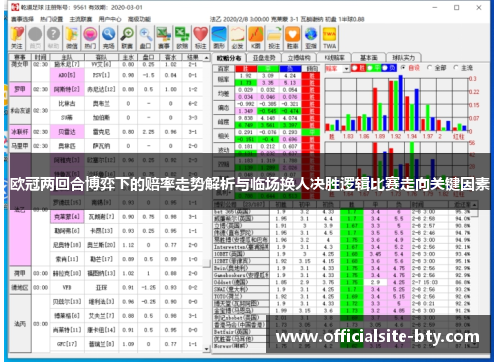Open the TWA yellow toolbar icon
This screenshot has width=500, height=362.
click(329, 38)
